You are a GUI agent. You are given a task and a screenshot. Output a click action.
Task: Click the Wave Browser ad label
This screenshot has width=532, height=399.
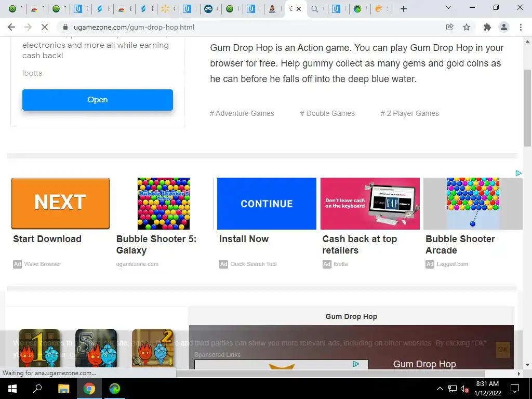tap(43, 264)
